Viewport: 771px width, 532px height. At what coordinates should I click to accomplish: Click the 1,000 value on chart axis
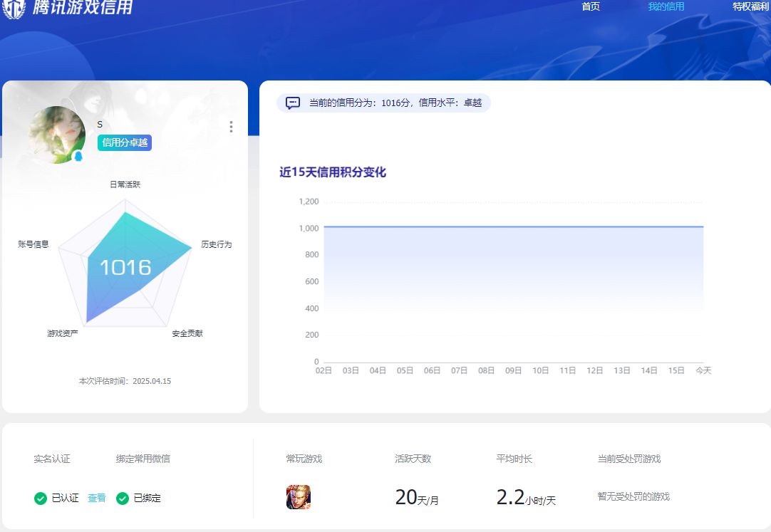pos(309,228)
